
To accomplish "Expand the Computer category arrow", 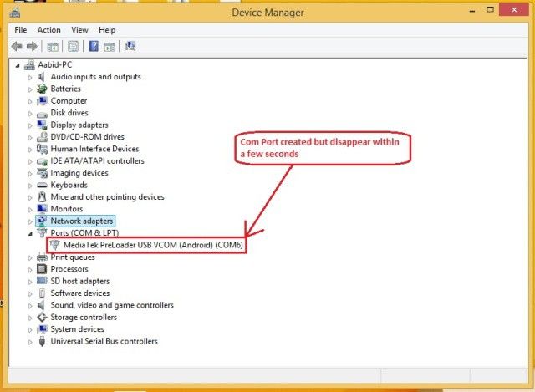I will click(x=30, y=102).
